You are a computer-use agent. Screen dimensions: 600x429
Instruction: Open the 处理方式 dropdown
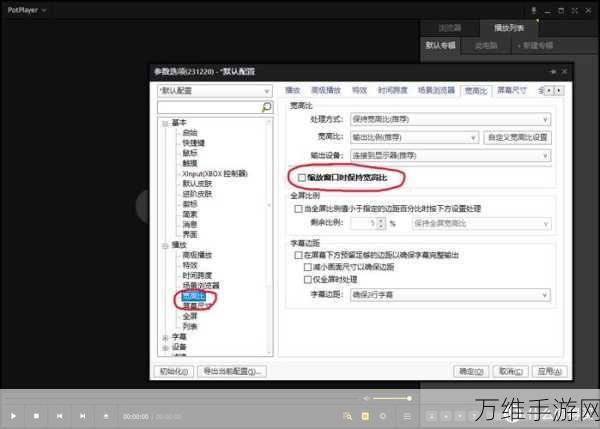[450, 119]
